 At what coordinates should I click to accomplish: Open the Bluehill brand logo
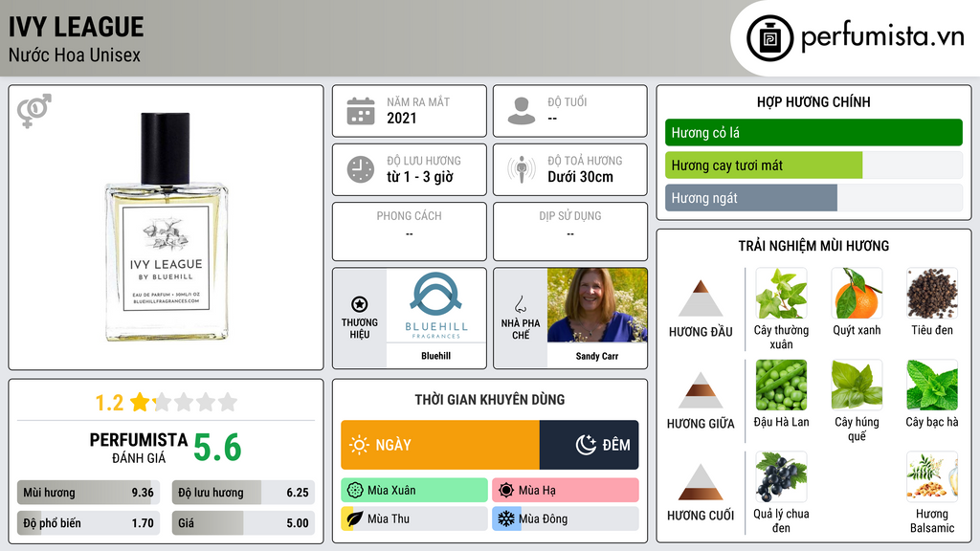point(436,305)
